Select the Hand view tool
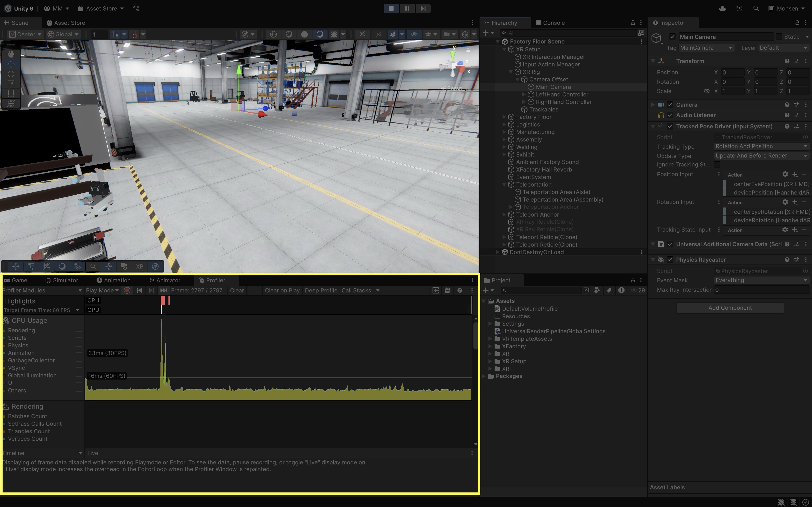Viewport: 812px width, 507px height. tap(11, 54)
